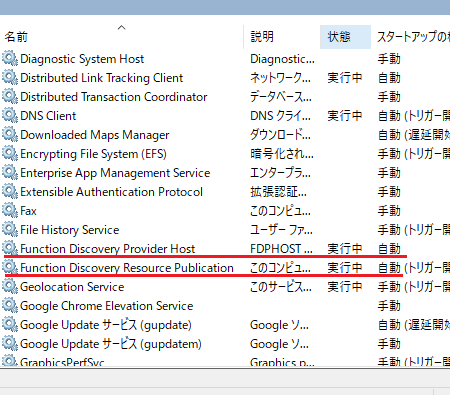The width and height of the screenshot is (450, 395).
Task: Click the 説明 column header
Action: pos(262,37)
